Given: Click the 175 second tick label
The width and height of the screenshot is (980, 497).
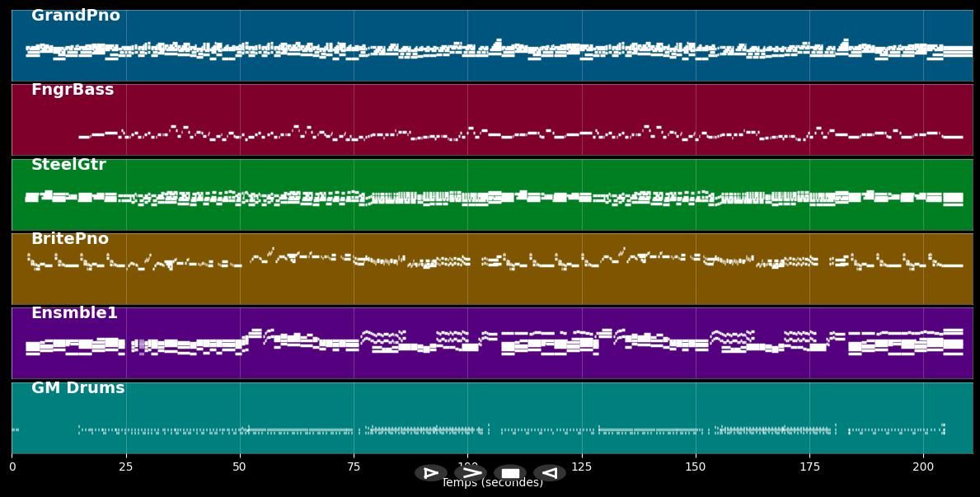Looking at the screenshot, I should [x=809, y=467].
